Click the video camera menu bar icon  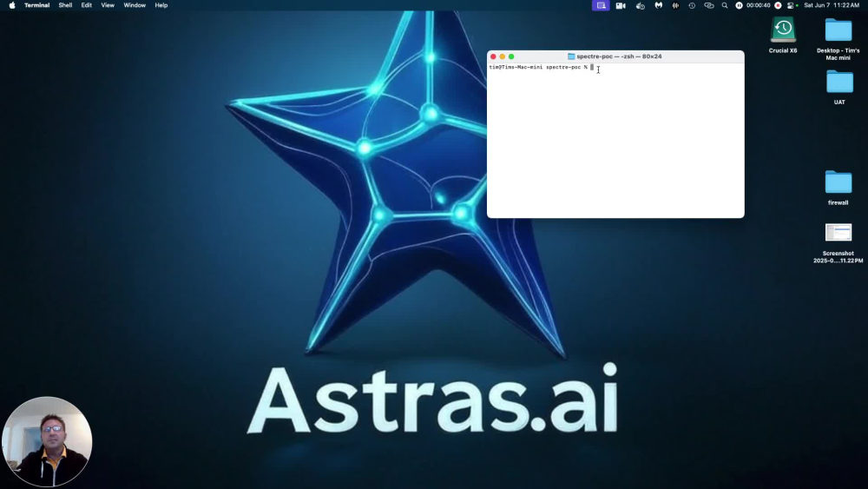point(621,5)
